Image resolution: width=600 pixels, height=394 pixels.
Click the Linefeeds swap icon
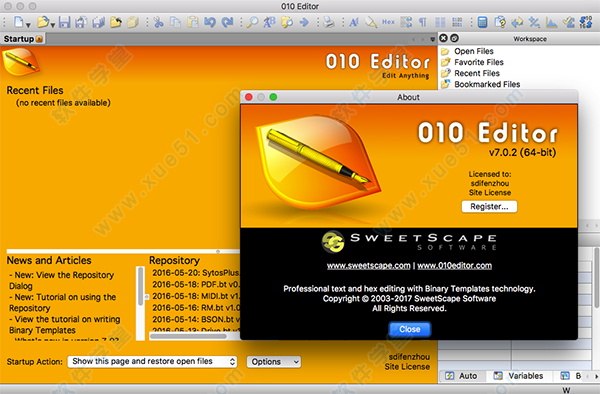pos(406,22)
